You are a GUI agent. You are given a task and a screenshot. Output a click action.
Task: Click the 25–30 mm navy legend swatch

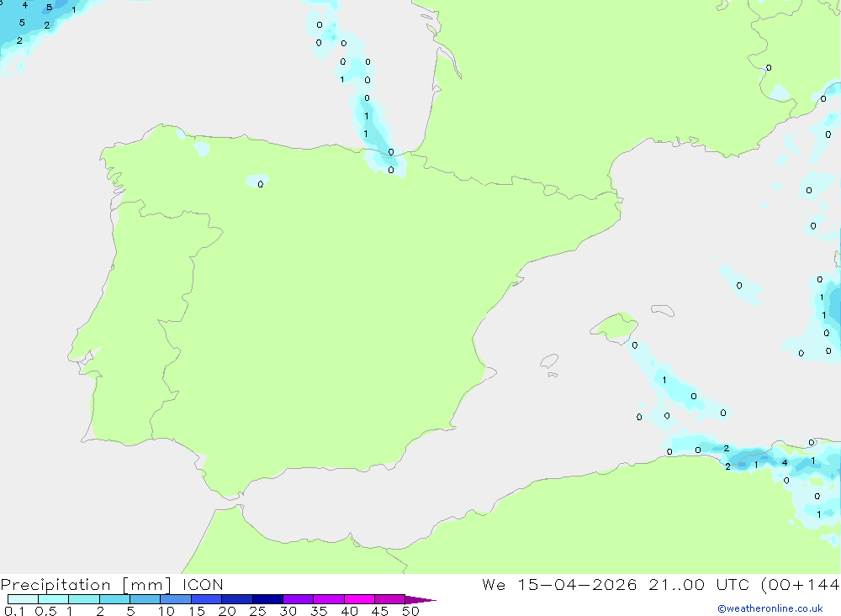[267, 599]
